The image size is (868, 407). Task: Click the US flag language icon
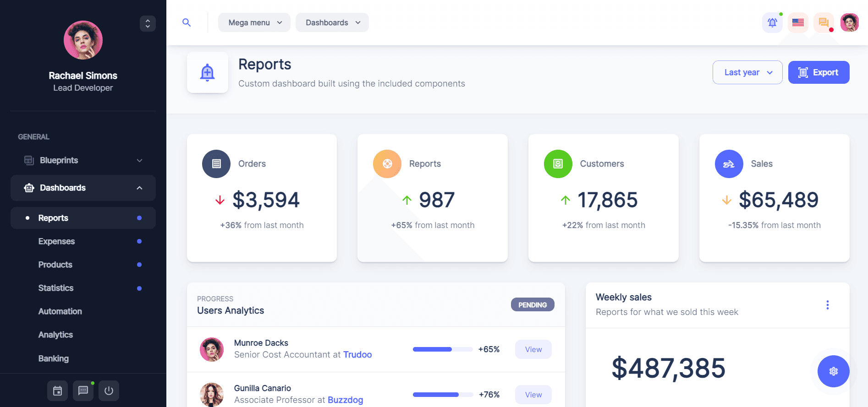(798, 22)
